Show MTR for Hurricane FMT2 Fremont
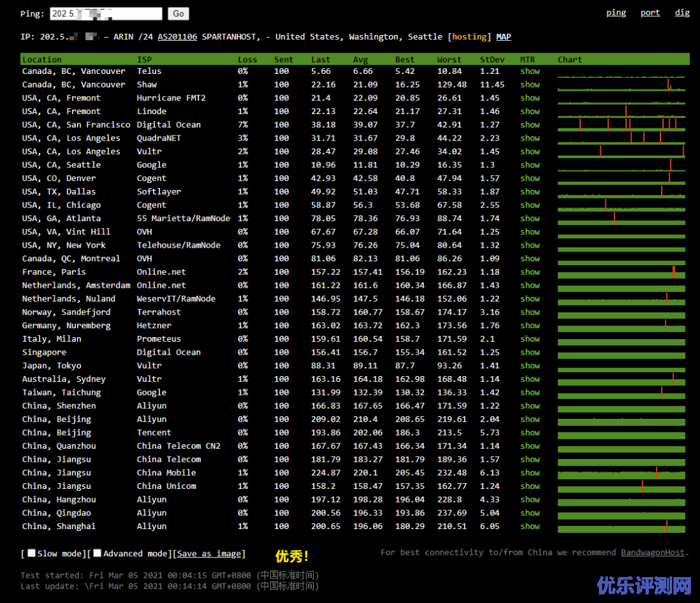The height and width of the screenshot is (603, 700). tap(530, 98)
